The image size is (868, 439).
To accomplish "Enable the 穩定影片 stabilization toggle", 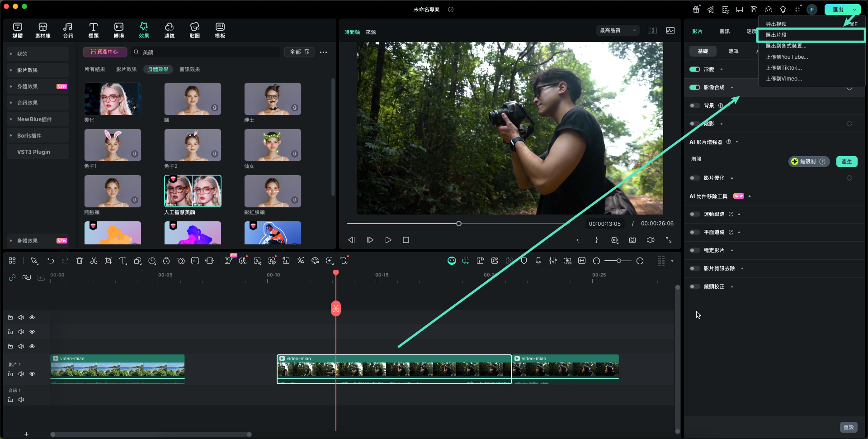I will pyautogui.click(x=695, y=250).
